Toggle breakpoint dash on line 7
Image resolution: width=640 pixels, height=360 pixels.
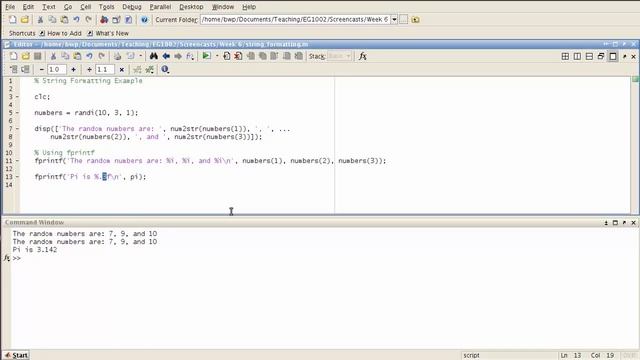pyautogui.click(x=17, y=129)
